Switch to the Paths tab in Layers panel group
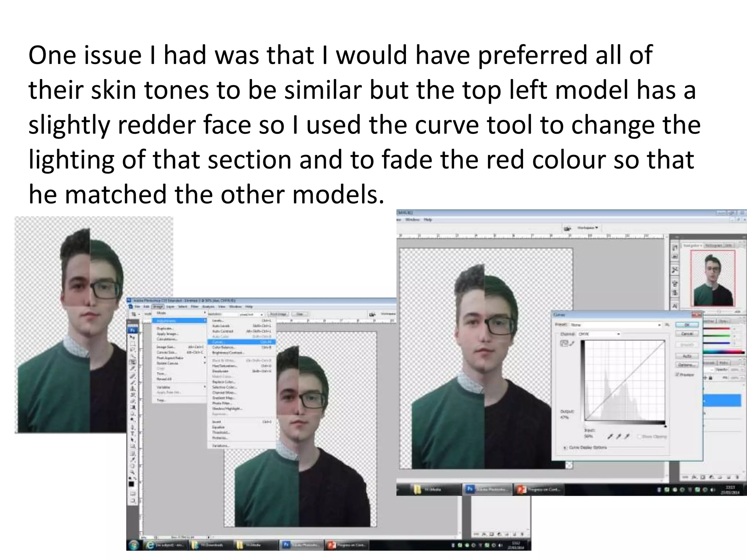Screen dimensions: 747x560 724,362
